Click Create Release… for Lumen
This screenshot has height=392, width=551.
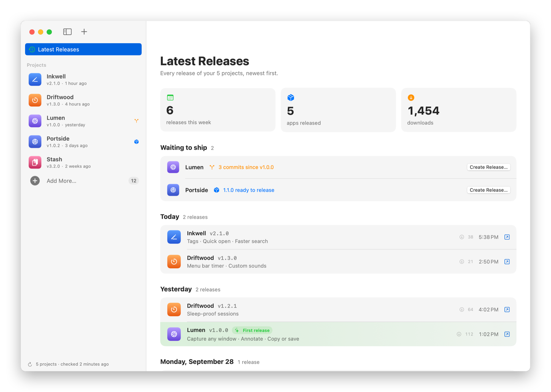coord(488,167)
